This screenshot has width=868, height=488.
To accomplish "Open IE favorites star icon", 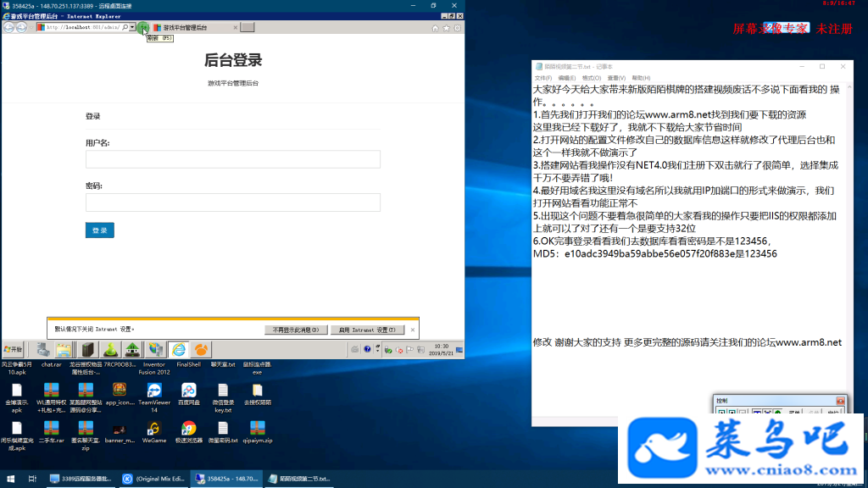I will tap(446, 28).
